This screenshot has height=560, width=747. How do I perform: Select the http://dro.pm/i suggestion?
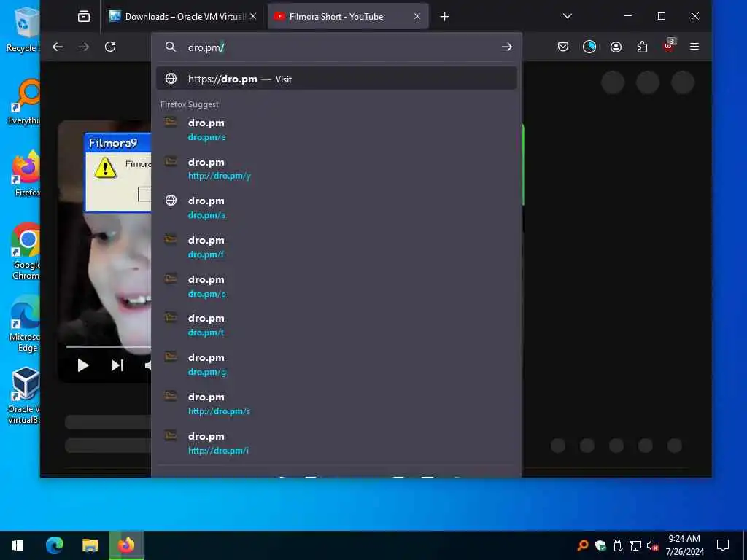pos(337,443)
